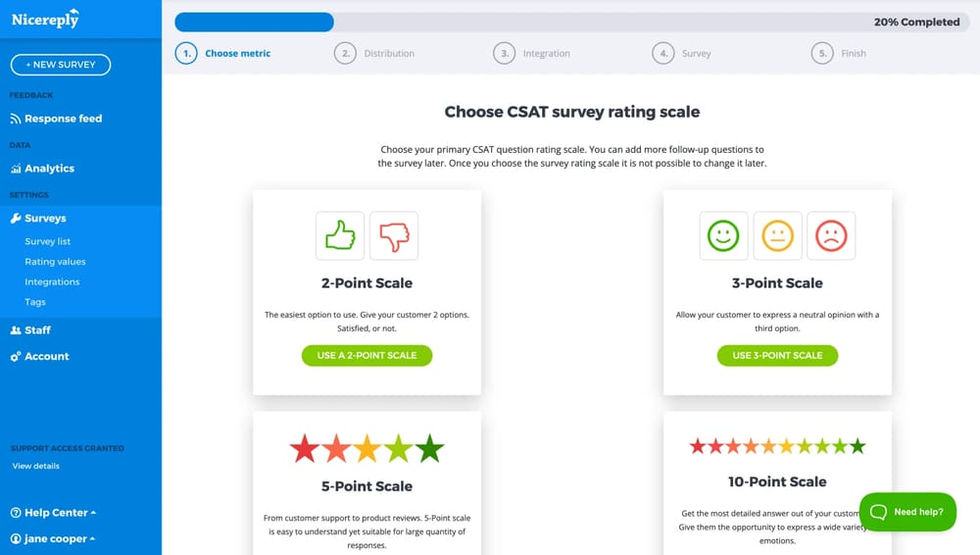
Task: Expand the Help Center menu
Action: (53, 513)
